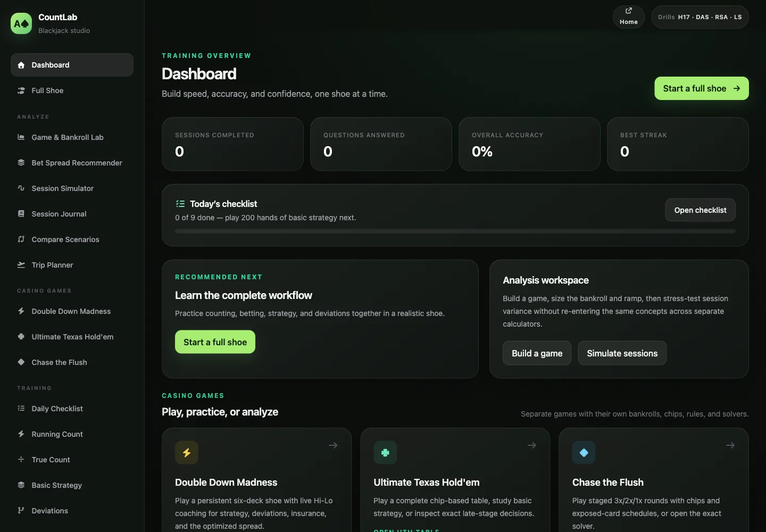Click the Trip Planner plane icon
Image resolution: width=766 pixels, height=532 pixels.
point(21,265)
